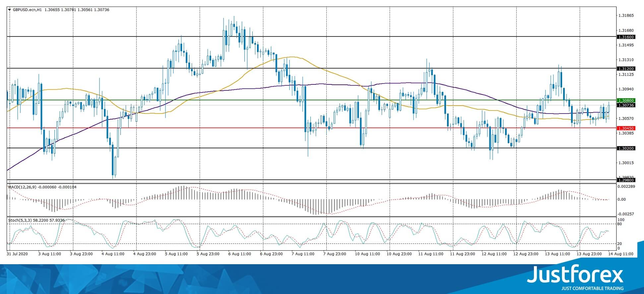Click the 12 Aug 23:00 time label
The height and width of the screenshot is (294, 644).
[526, 254]
